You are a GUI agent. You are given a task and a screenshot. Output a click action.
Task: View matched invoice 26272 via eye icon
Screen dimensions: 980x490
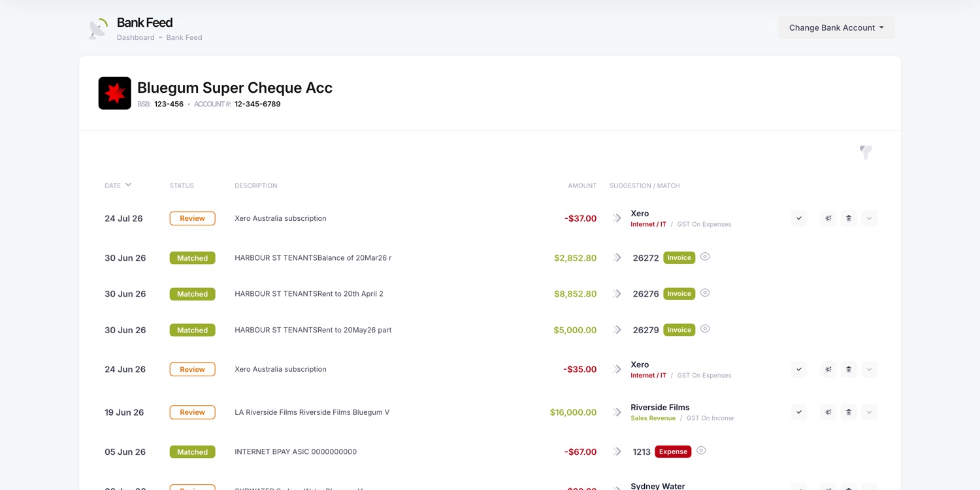tap(705, 257)
